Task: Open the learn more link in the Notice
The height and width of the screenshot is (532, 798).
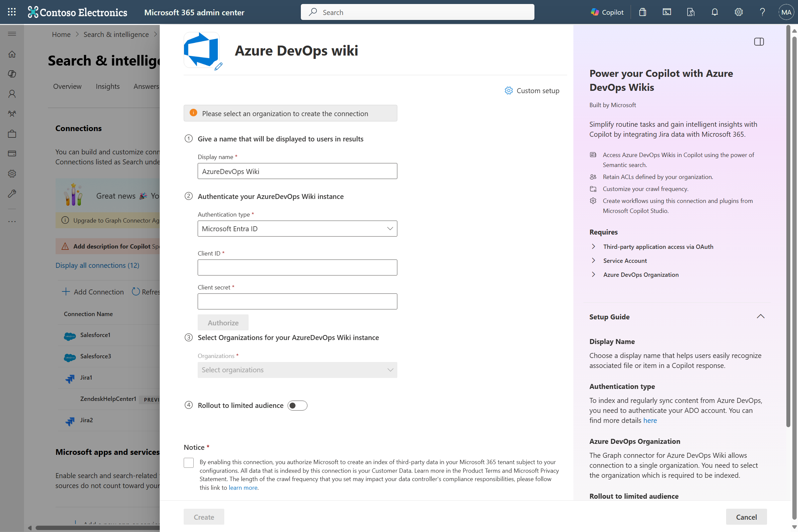Action: 243,487
